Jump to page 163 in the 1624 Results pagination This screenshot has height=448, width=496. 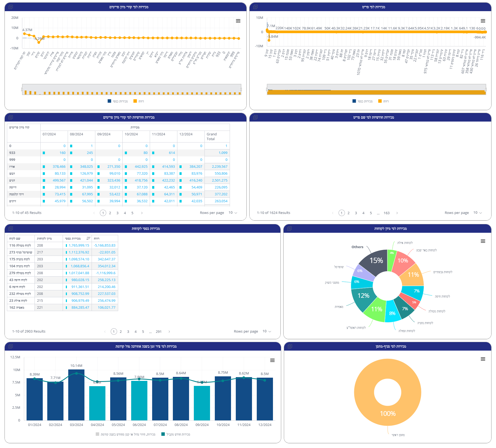(387, 213)
